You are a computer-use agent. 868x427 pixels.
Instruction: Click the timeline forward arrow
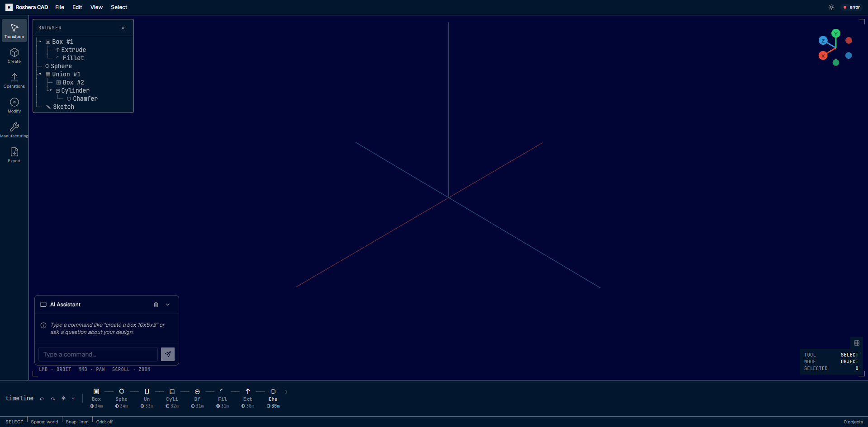[285, 392]
